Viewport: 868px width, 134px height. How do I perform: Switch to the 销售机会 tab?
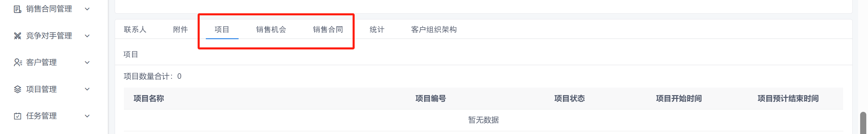271,30
